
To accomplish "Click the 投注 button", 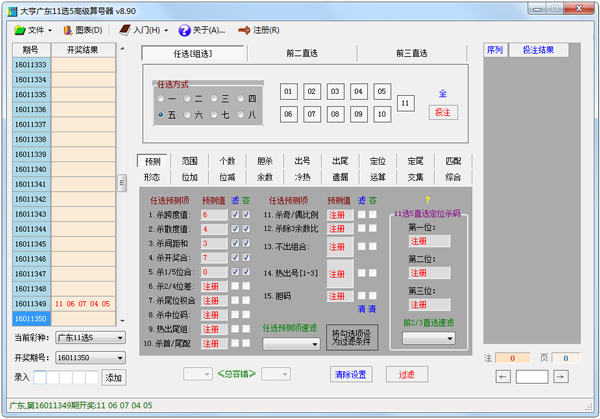I will 443,112.
